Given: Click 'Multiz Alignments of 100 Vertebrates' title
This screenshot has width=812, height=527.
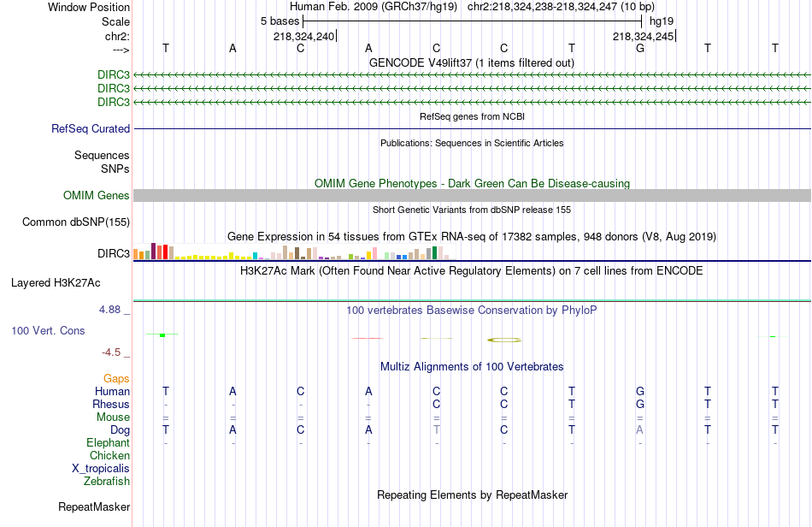Looking at the screenshot, I should (x=472, y=366).
